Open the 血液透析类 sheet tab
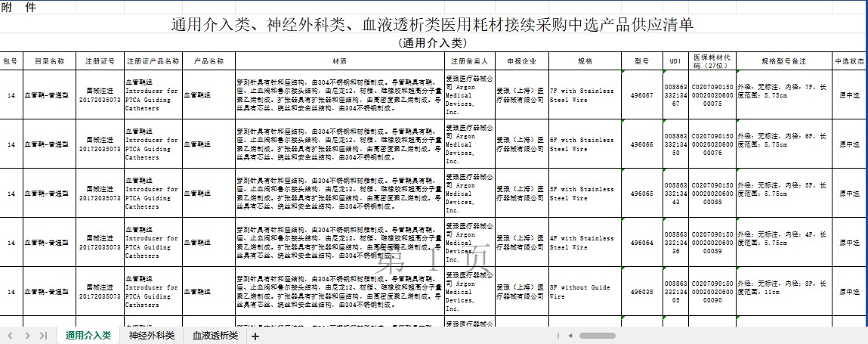The image size is (868, 344). click(215, 336)
